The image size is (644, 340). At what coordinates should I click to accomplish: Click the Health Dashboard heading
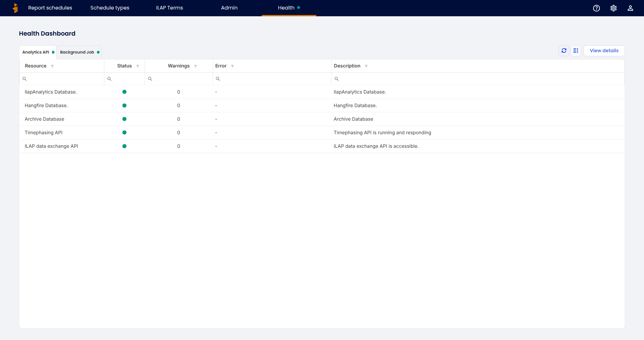pos(47,34)
